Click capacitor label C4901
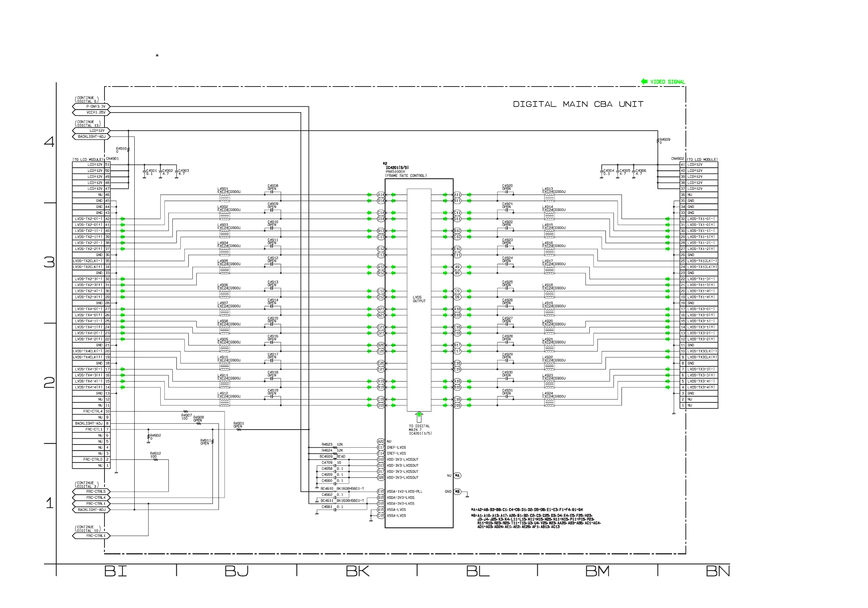The width and height of the screenshot is (868, 608). pos(152,171)
